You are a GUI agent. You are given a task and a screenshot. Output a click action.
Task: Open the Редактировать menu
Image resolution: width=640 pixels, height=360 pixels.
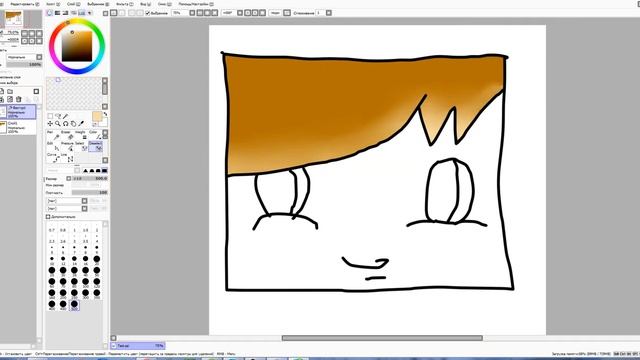pyautogui.click(x=24, y=4)
